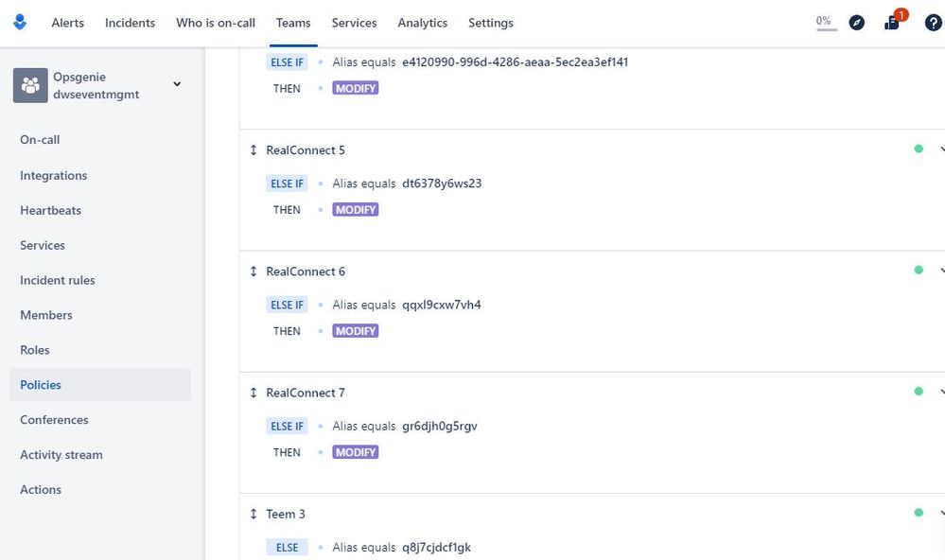Expand RealConnect 6 policy chevron

click(941, 270)
